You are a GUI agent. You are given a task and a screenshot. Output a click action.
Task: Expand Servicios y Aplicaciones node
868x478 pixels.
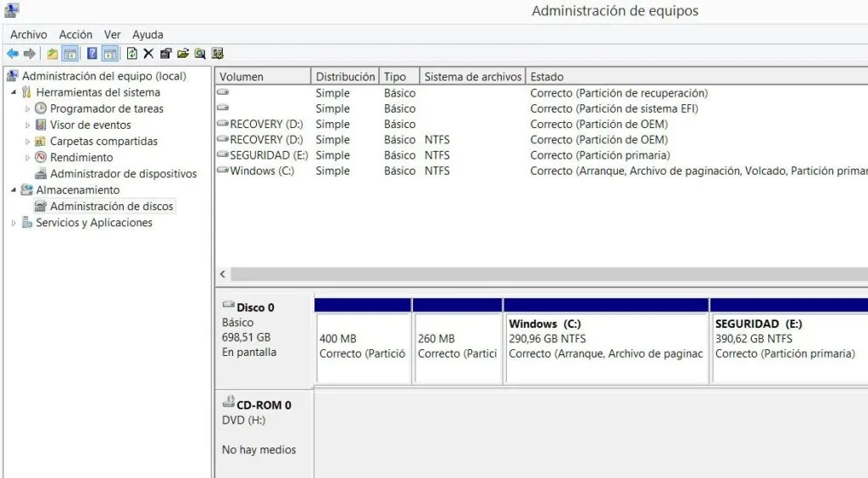point(14,223)
